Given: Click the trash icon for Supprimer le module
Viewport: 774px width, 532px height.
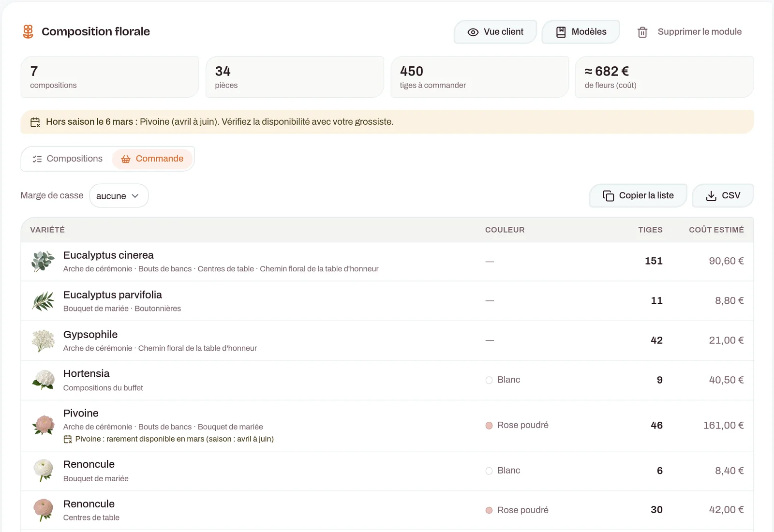Looking at the screenshot, I should coord(642,32).
